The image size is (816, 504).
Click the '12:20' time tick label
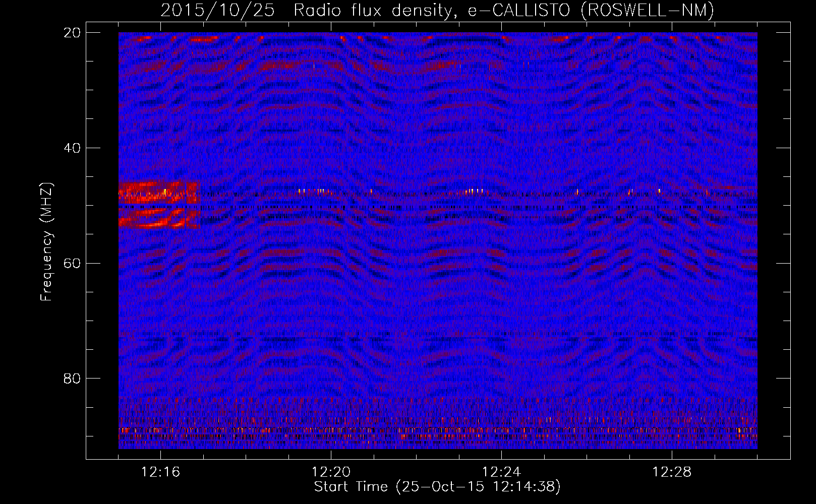(x=331, y=472)
